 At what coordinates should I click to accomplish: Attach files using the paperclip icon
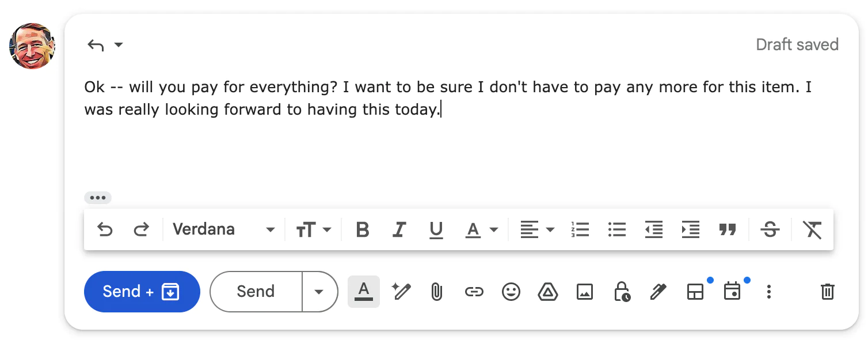click(x=436, y=292)
